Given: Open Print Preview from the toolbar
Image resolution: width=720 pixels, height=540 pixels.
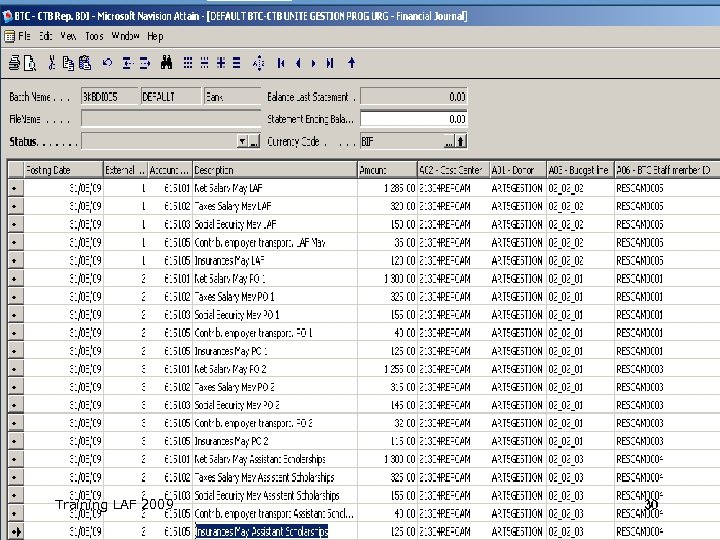Looking at the screenshot, I should click(x=30, y=63).
